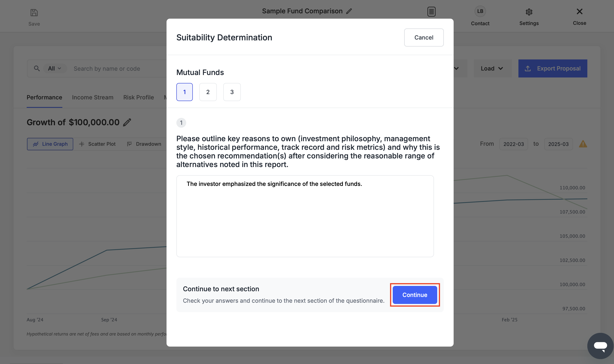Screen dimensions: 614x364
Task: Click the Close X icon in header
Action: 579,11
